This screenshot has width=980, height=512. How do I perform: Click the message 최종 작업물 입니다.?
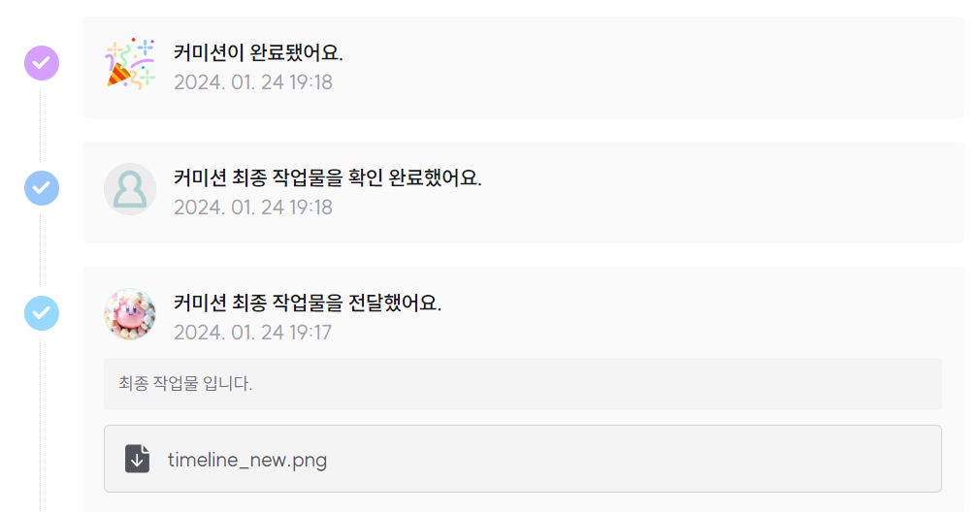click(185, 384)
